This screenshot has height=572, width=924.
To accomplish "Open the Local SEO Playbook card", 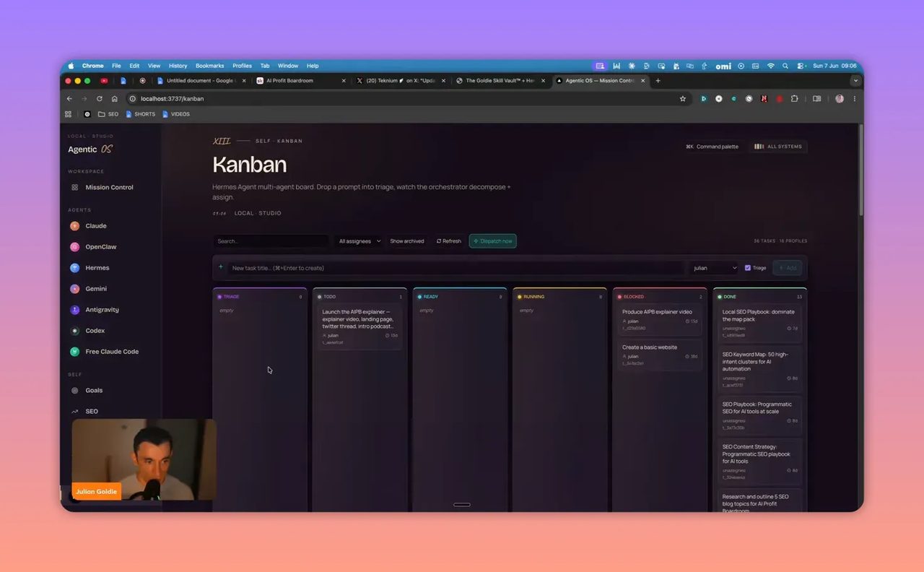I will click(x=759, y=324).
